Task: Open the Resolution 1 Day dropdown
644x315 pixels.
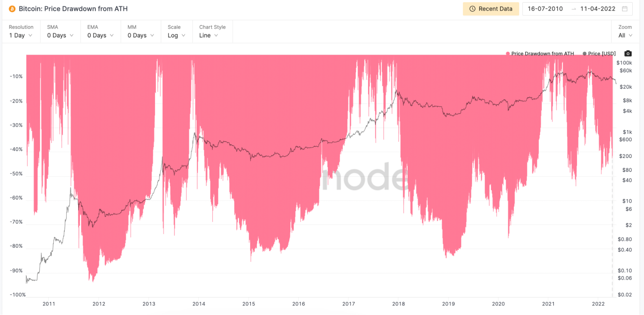Action: click(x=21, y=35)
